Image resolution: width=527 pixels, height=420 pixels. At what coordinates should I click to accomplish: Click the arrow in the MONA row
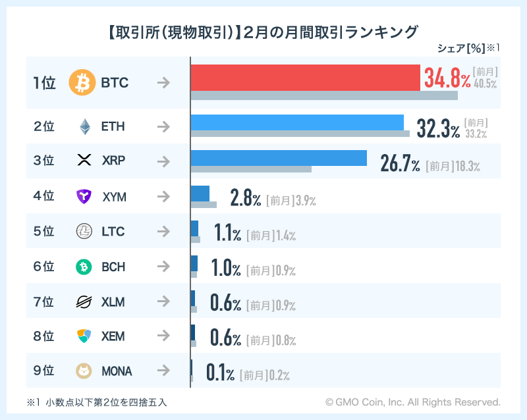(x=163, y=371)
